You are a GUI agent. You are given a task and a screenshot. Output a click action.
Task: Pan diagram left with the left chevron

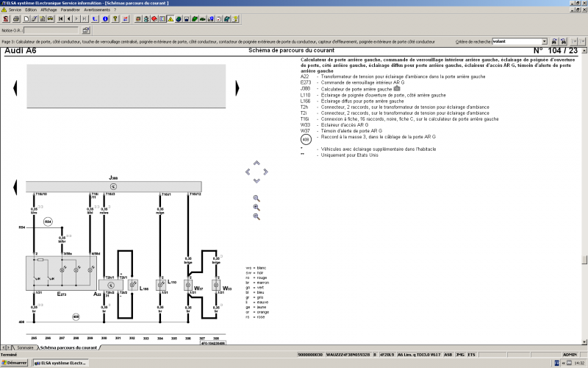pos(248,171)
